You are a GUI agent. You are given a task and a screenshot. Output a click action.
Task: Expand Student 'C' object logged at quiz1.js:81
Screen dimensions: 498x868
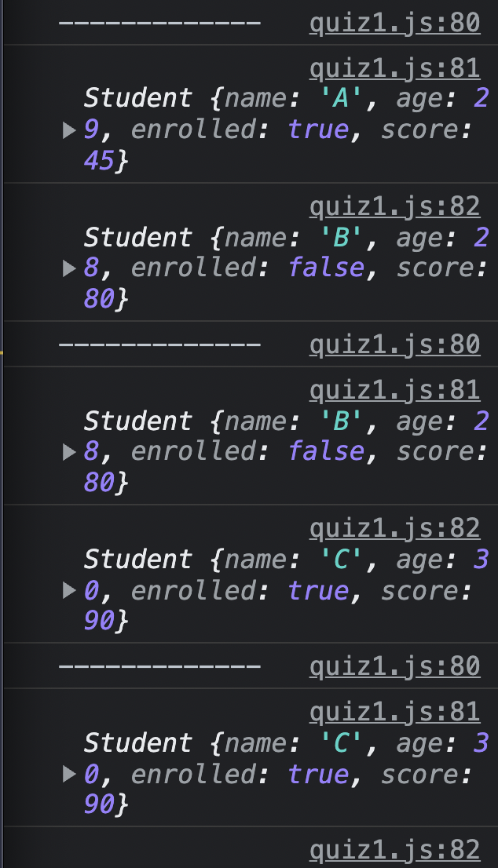pyautogui.click(x=68, y=775)
